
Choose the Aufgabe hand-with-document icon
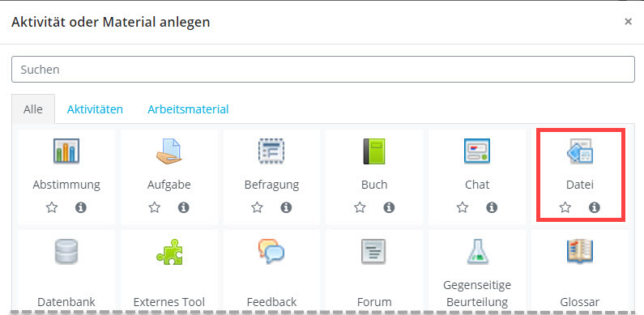tap(168, 151)
